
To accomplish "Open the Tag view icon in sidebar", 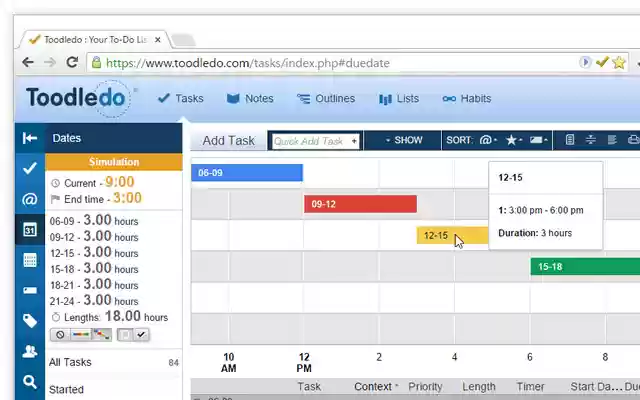I will pyautogui.click(x=30, y=321).
